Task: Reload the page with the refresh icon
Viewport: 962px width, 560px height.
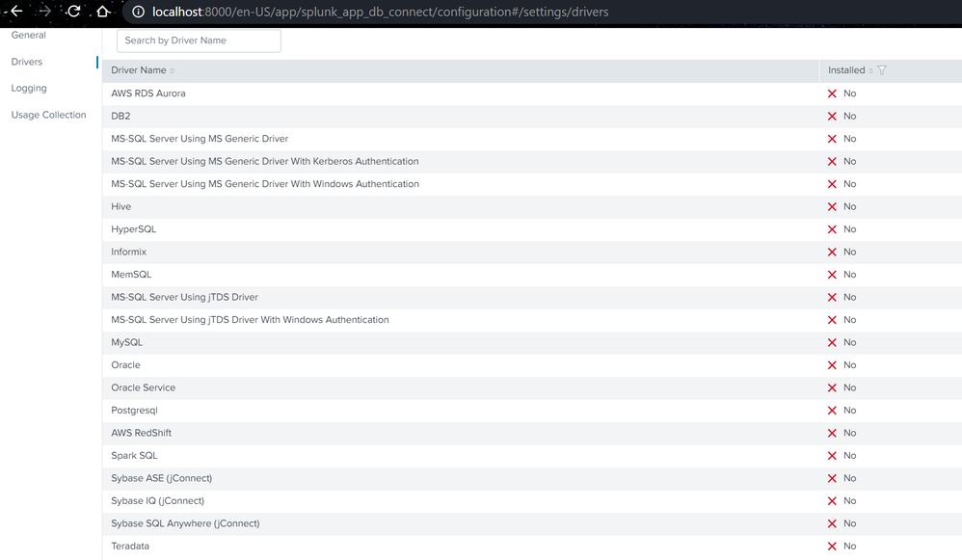Action: 73,11
